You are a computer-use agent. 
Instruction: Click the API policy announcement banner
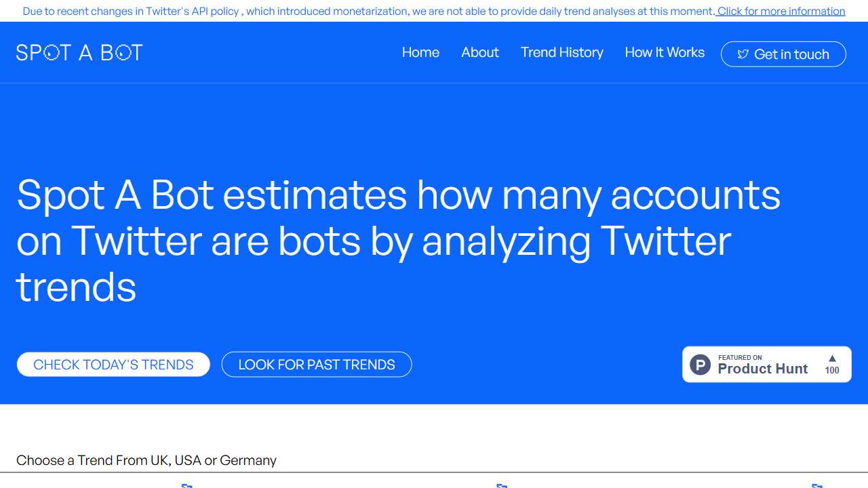click(434, 11)
